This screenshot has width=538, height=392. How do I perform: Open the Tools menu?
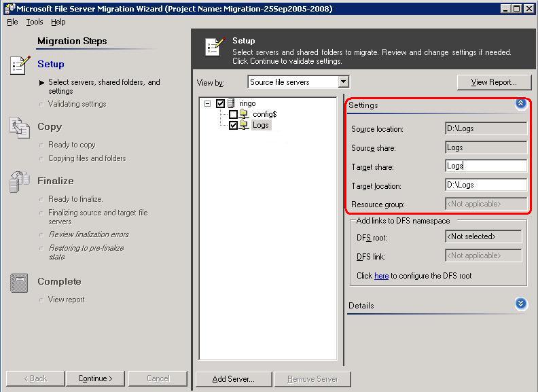pyautogui.click(x=35, y=22)
